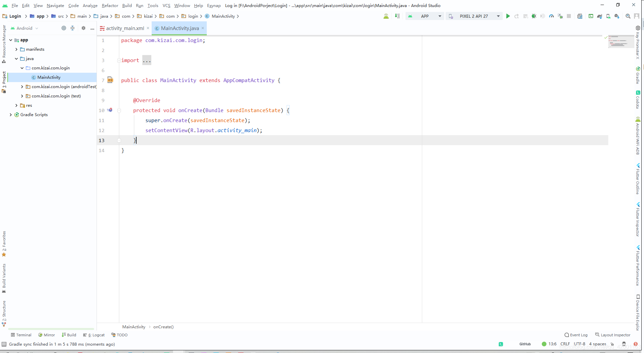Open the Terminal tool window
The width and height of the screenshot is (644, 353).
pyautogui.click(x=21, y=335)
